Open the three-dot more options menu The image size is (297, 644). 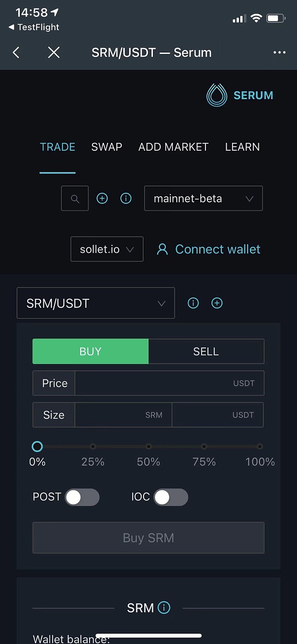279,53
